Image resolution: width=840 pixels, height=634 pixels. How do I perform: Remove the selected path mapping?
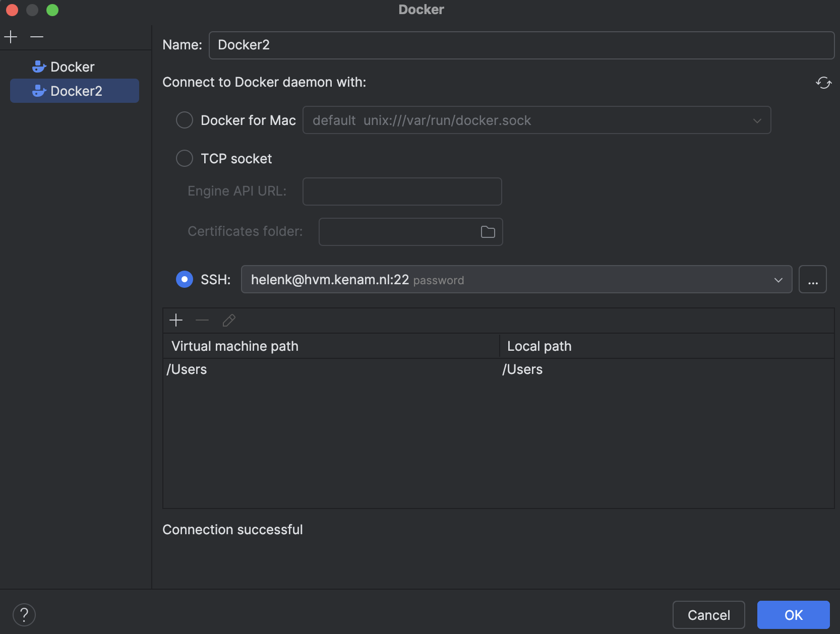click(202, 321)
